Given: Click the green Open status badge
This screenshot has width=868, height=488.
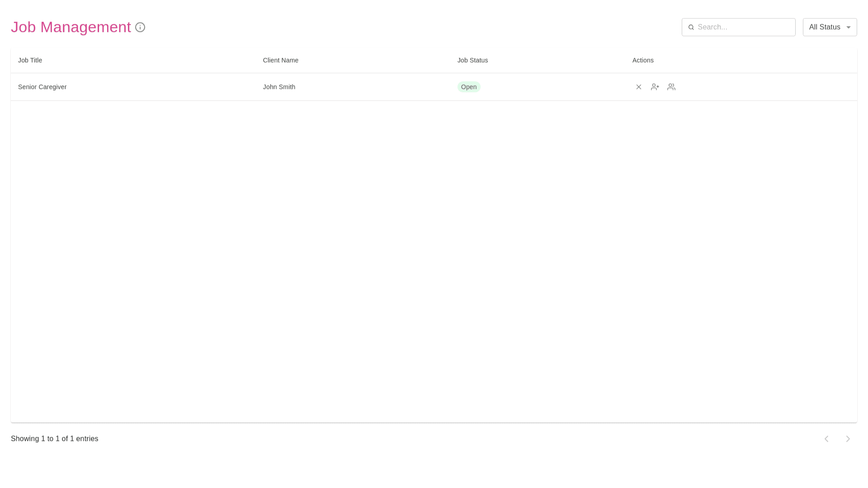Looking at the screenshot, I should point(469,87).
